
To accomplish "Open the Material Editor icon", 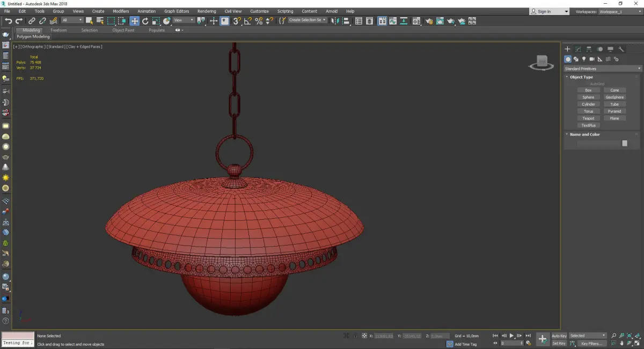I will coord(416,21).
